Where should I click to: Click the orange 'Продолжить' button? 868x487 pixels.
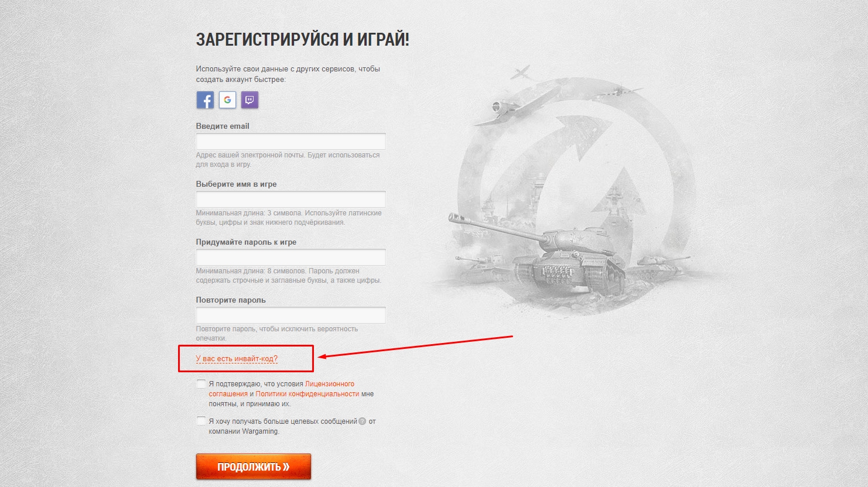pos(254,467)
